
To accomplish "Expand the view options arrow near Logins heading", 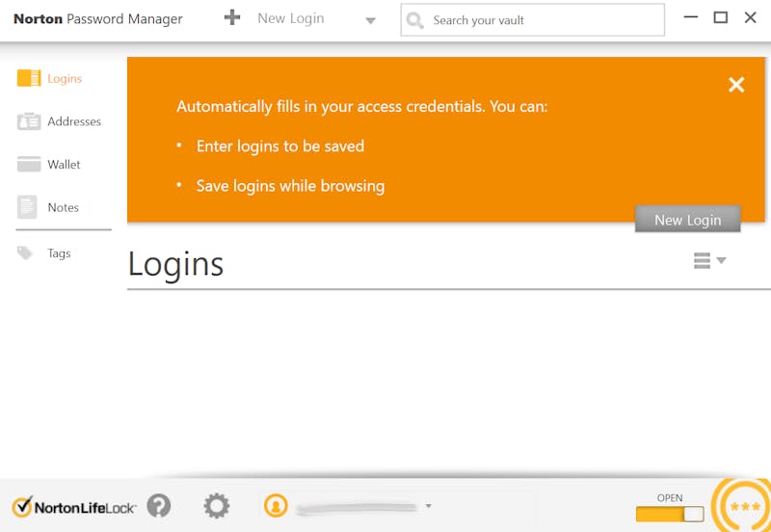I will pos(721,260).
